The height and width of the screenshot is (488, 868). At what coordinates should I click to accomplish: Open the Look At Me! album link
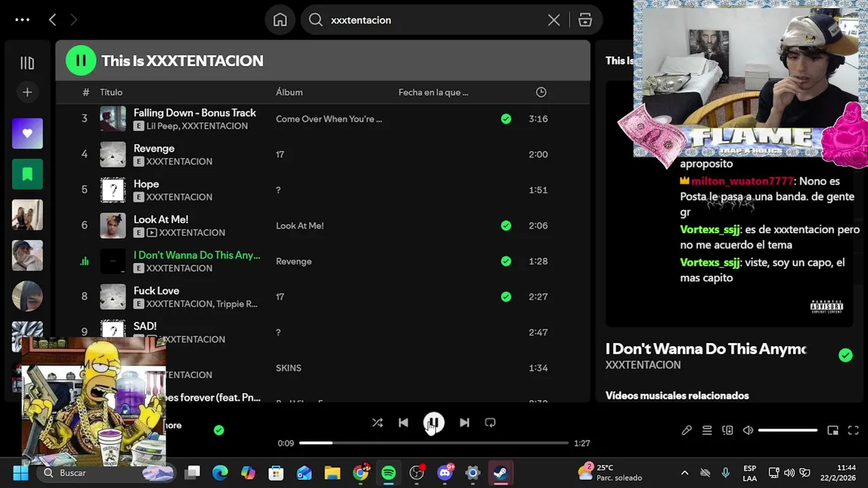300,226
